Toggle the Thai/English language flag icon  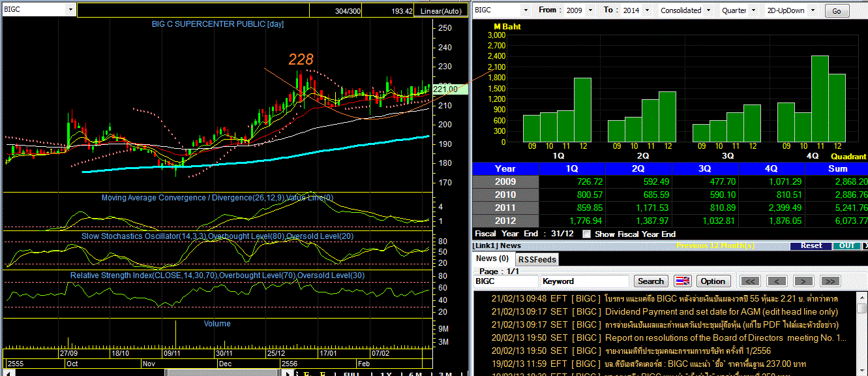pos(682,281)
